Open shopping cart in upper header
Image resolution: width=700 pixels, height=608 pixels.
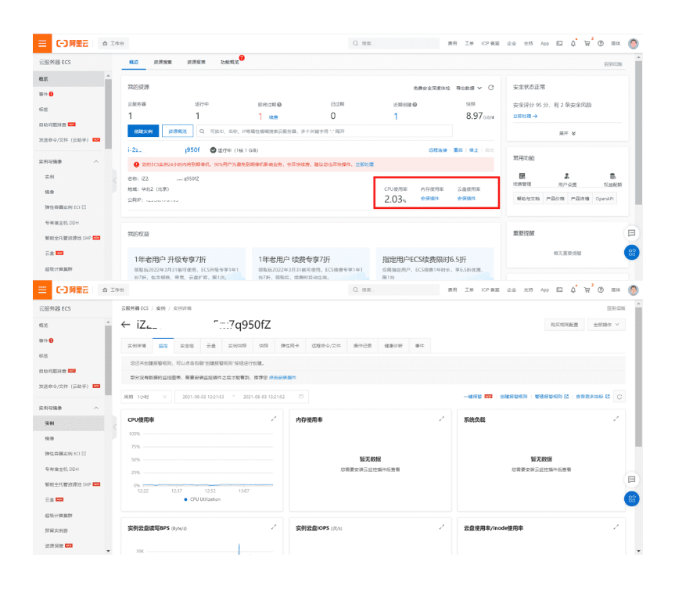(587, 43)
